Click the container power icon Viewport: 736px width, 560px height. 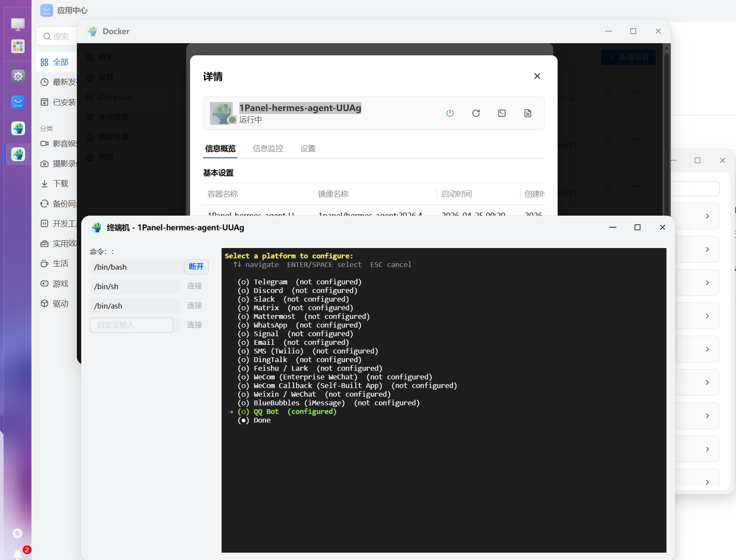(x=450, y=113)
